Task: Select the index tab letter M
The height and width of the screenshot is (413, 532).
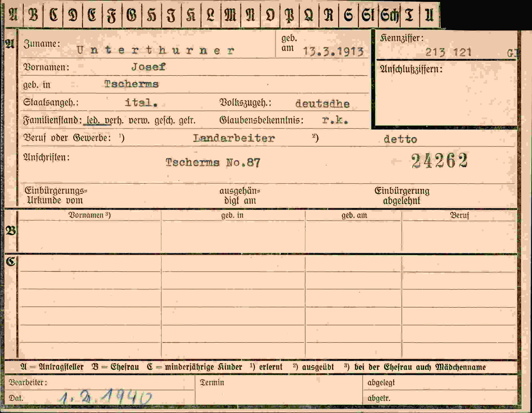Action: pos(230,15)
